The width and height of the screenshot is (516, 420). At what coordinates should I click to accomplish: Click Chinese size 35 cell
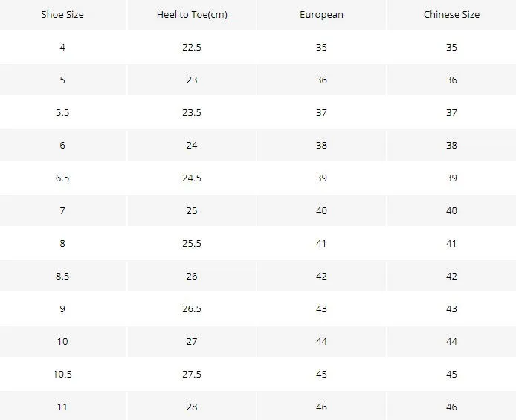(x=451, y=48)
